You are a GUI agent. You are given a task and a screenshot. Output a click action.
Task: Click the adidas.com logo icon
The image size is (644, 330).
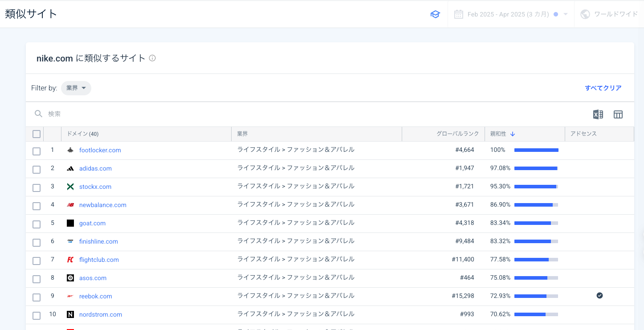pyautogui.click(x=70, y=168)
